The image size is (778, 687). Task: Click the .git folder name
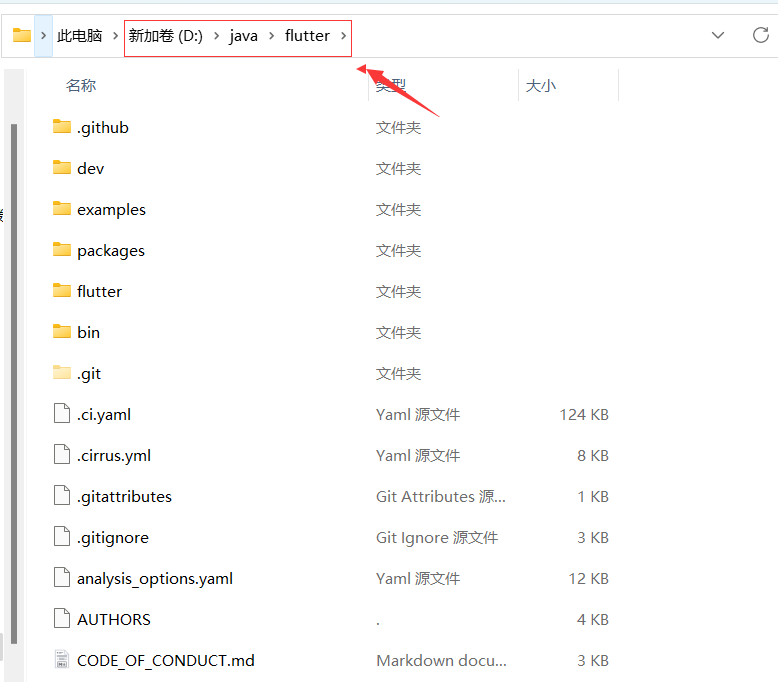89,374
